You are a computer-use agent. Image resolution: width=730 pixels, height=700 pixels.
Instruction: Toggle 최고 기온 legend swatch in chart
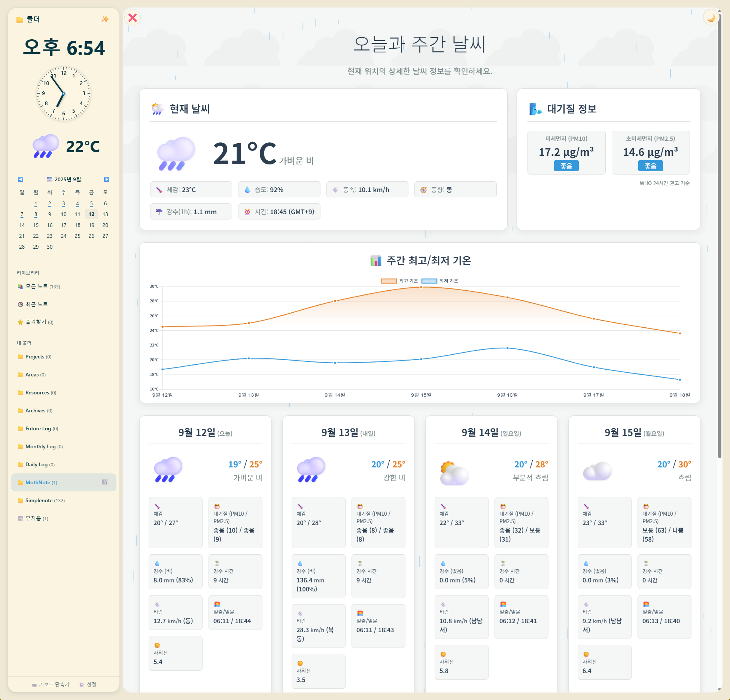[389, 281]
